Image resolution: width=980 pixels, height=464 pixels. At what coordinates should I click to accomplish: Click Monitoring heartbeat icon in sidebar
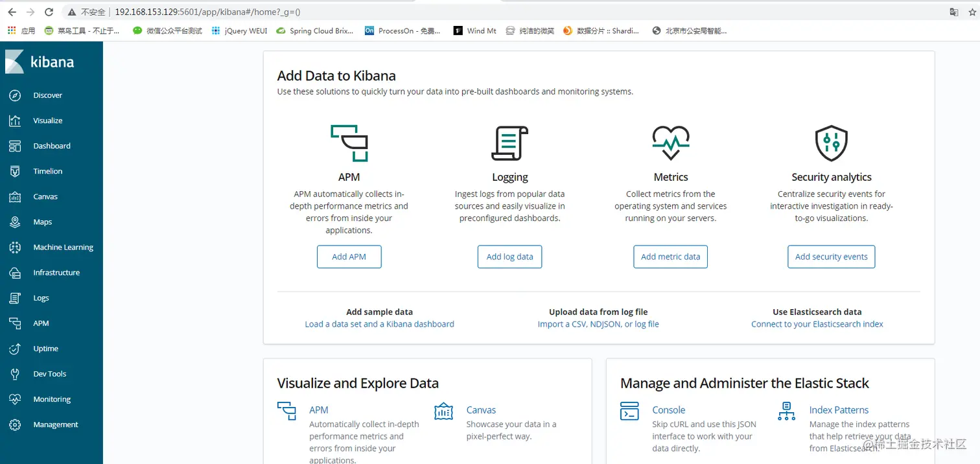point(15,399)
